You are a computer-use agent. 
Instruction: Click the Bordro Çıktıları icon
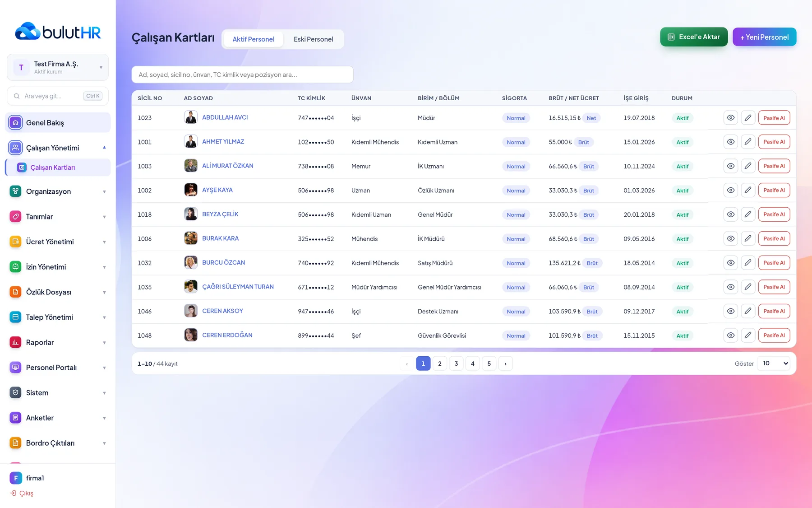pos(15,443)
